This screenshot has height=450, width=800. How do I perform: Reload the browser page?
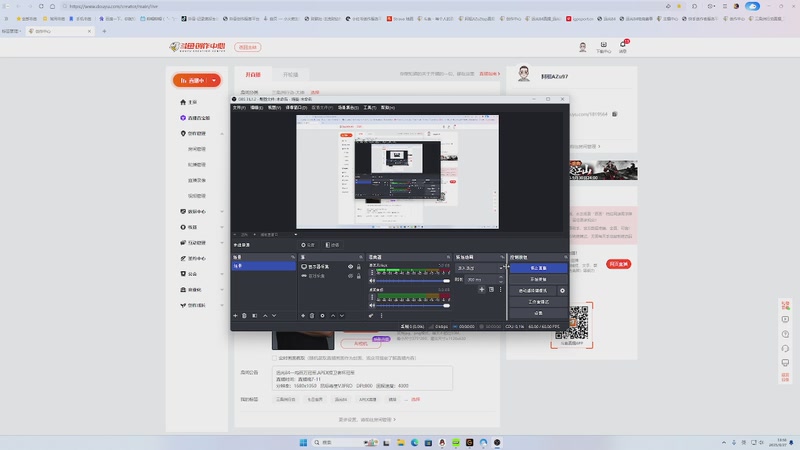pyautogui.click(x=41, y=6)
